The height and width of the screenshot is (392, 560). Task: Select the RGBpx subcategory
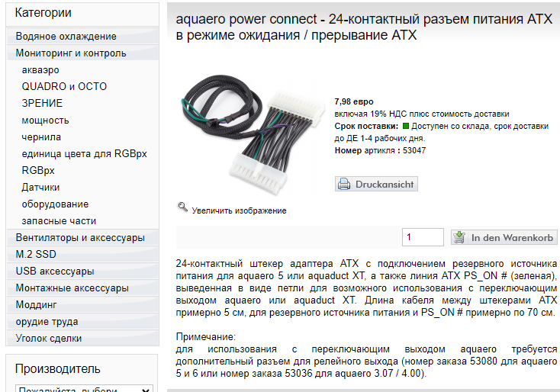38,171
